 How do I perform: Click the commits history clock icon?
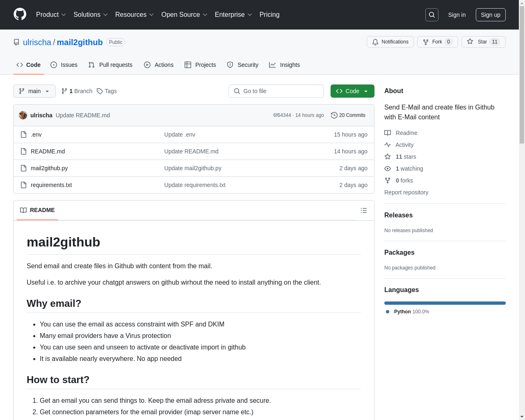(334, 115)
